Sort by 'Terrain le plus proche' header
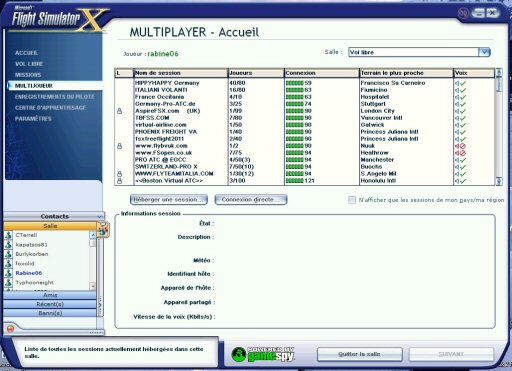This screenshot has height=371, width=512. point(406,73)
